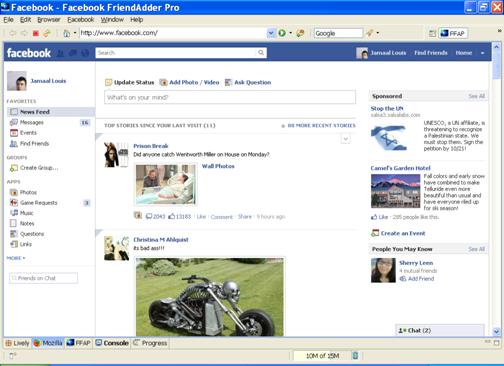Screen dimensions: 504x366
Task: Switch to the Console tab at bottom
Action: coord(112,343)
